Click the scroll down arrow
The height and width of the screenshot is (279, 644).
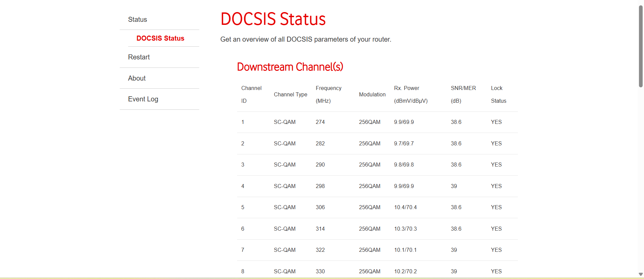coord(641,274)
